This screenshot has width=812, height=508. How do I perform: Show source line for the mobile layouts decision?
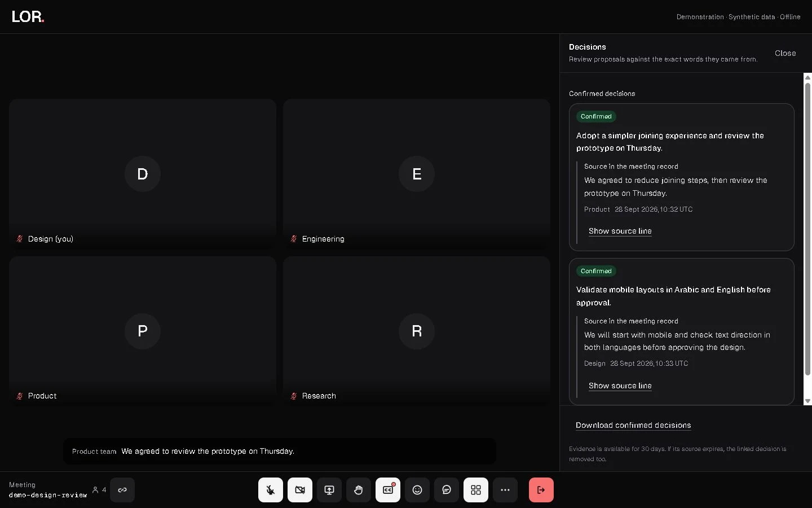[620, 386]
